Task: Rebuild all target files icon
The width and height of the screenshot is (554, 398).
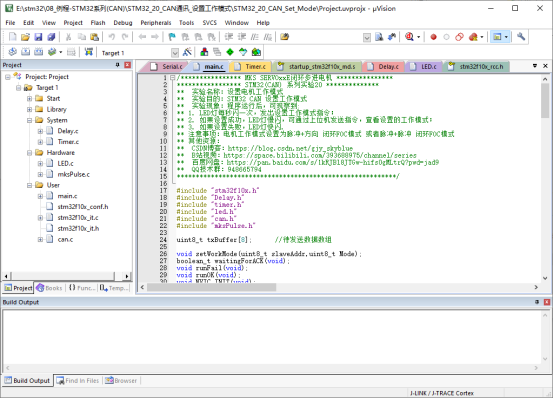Action: [x=39, y=52]
